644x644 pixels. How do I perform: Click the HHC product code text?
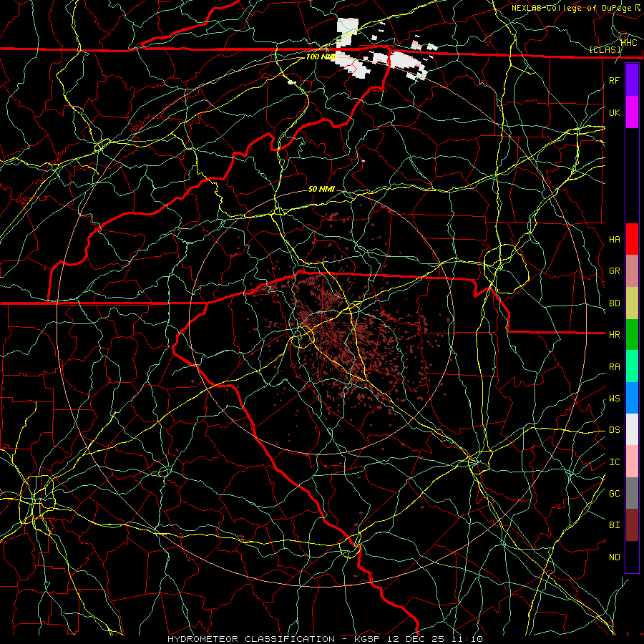[x=629, y=43]
